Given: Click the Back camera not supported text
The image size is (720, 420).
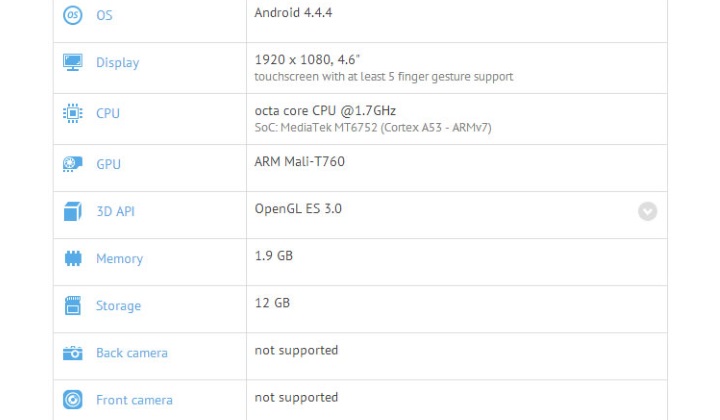Looking at the screenshot, I should coord(296,350).
